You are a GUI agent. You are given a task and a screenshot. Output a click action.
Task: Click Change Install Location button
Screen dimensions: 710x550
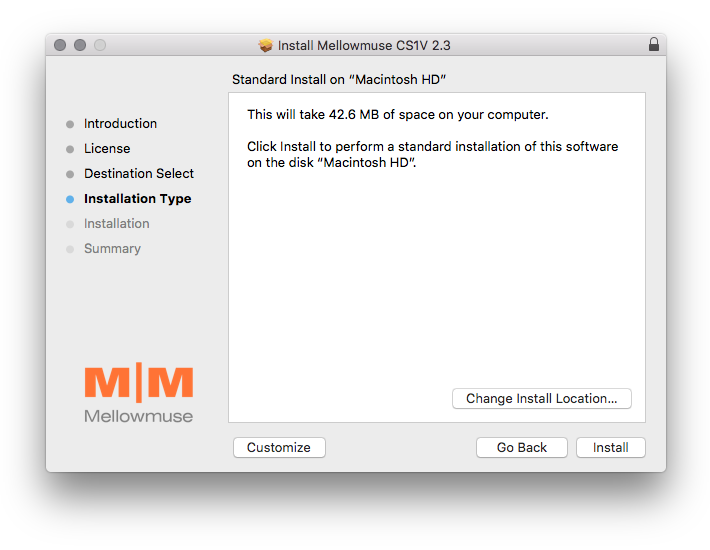click(x=542, y=398)
